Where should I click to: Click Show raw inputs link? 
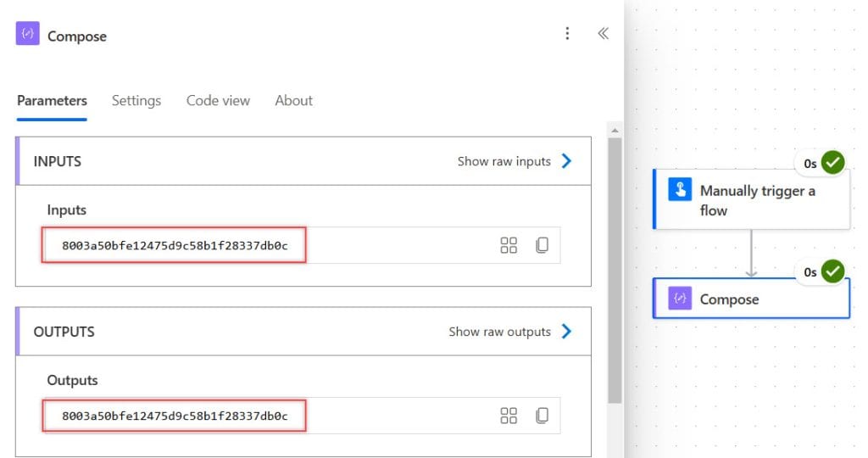tap(504, 161)
